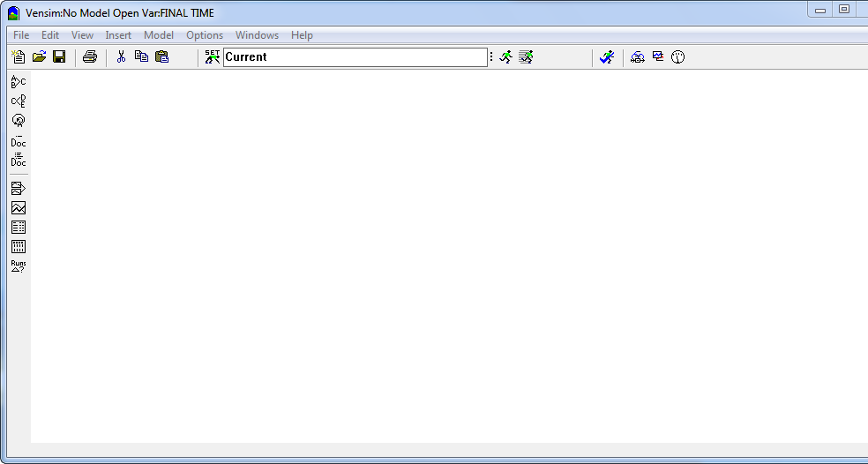868x464 pixels.
Task: Open the Causes Tree analysis tool
Action: pos(18,82)
